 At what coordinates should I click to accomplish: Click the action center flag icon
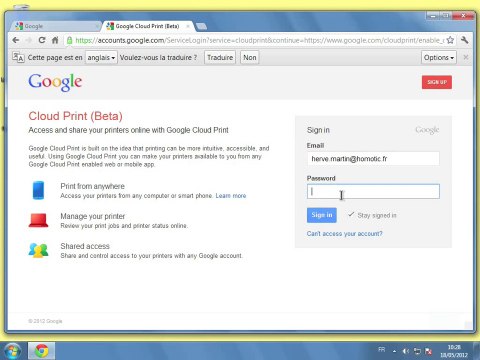click(428, 351)
